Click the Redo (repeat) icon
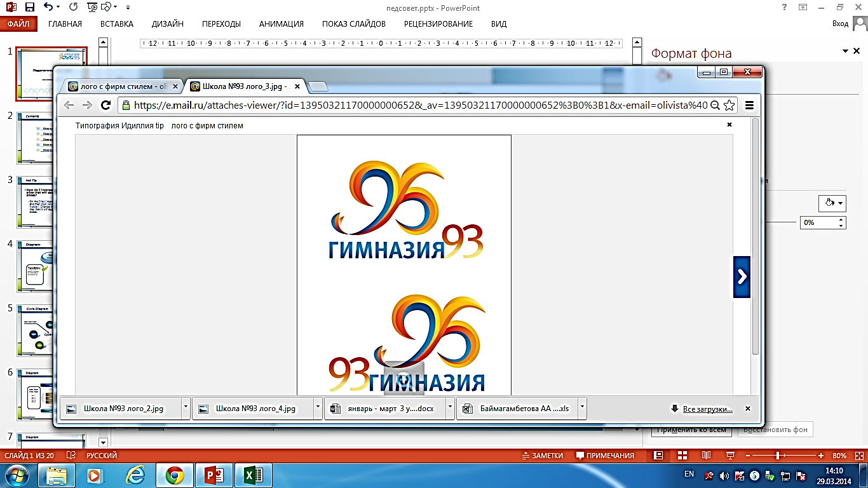 click(x=73, y=8)
